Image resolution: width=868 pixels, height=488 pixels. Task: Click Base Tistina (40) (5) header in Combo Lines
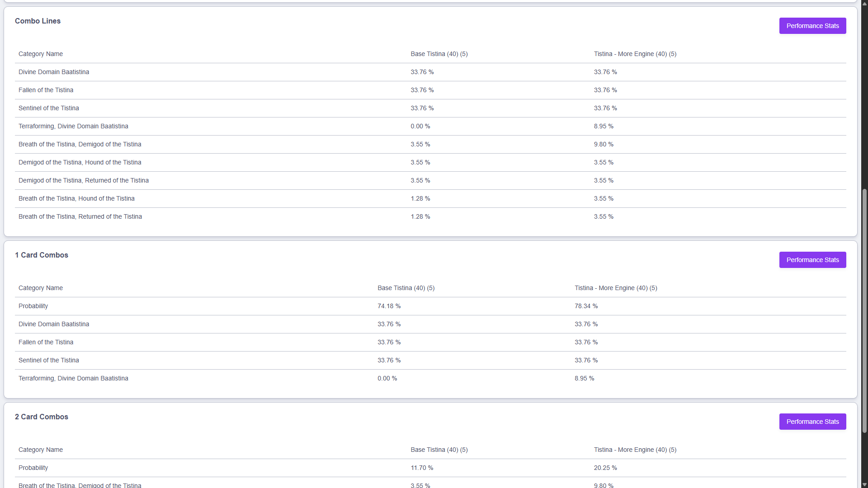439,54
